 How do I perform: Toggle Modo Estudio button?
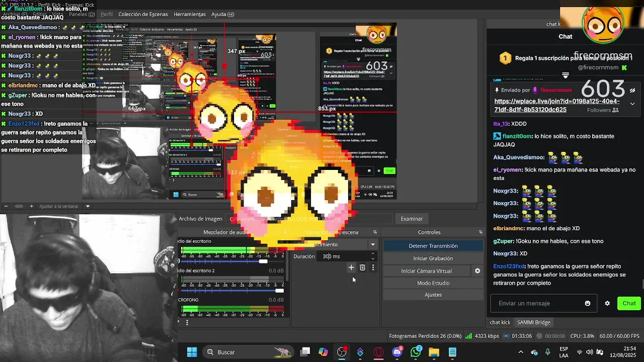(433, 283)
